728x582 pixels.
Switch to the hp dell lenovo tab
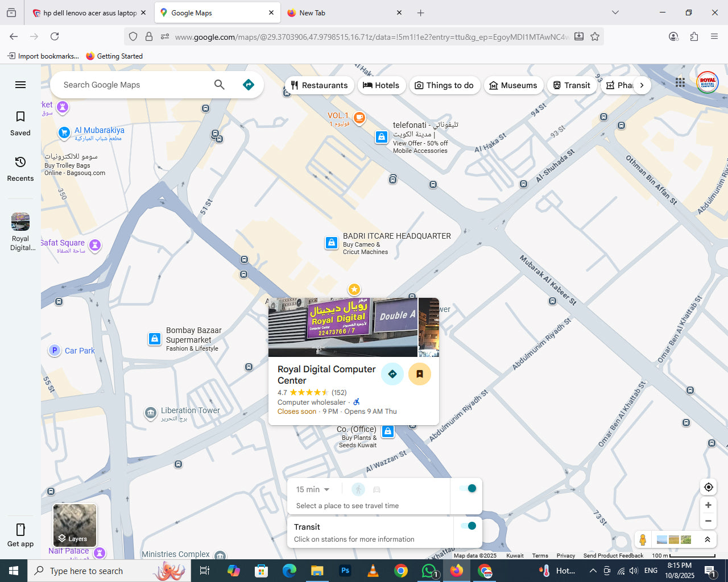[x=89, y=13]
